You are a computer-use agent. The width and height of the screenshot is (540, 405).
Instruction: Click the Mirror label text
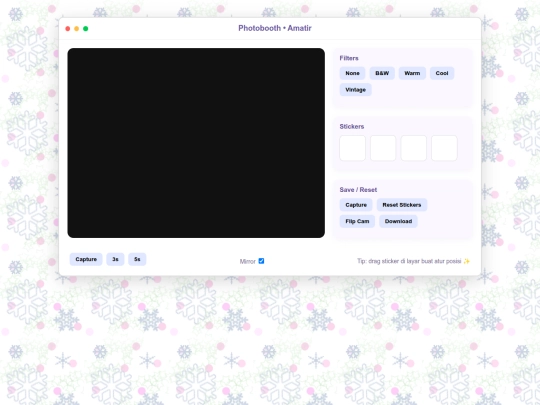coord(248,261)
